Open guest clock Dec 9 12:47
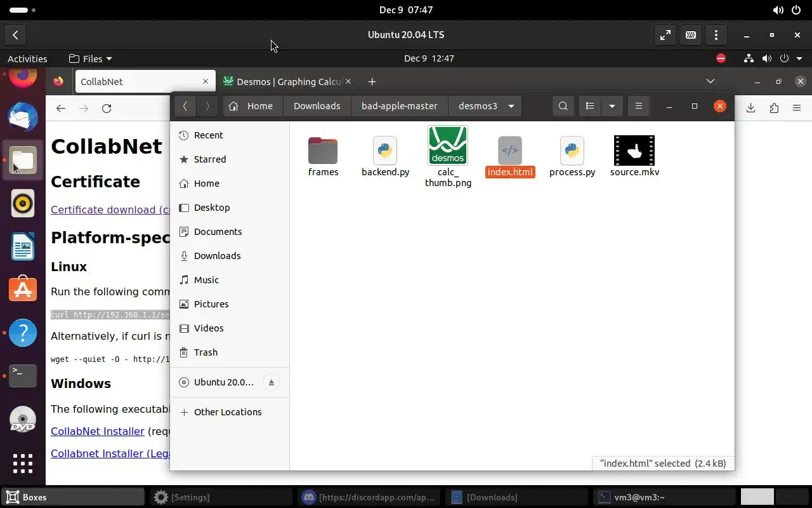The height and width of the screenshot is (508, 812). click(429, 58)
